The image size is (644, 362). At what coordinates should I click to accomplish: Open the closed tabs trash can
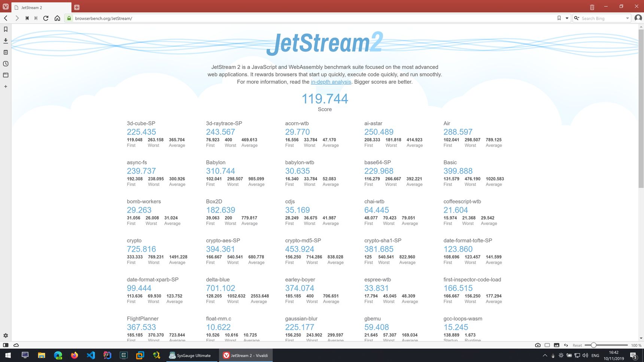[592, 7]
